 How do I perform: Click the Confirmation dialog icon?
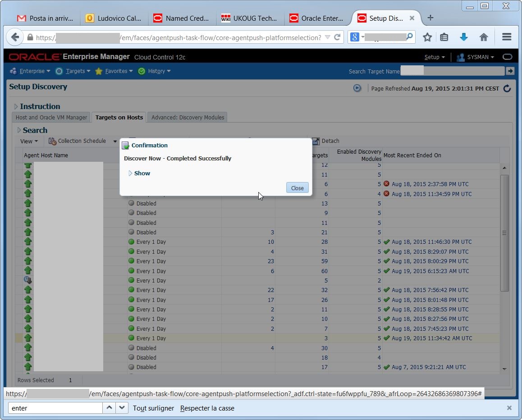pyautogui.click(x=125, y=146)
